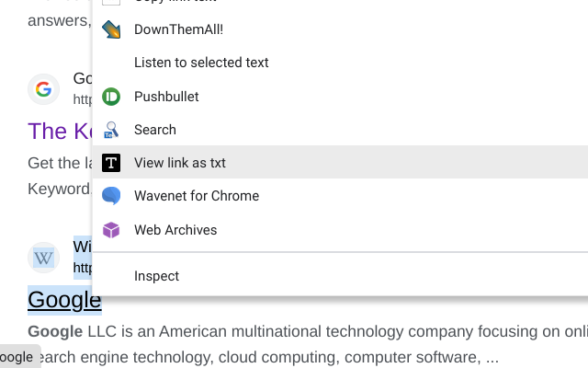Pick the Search entry label

155,130
